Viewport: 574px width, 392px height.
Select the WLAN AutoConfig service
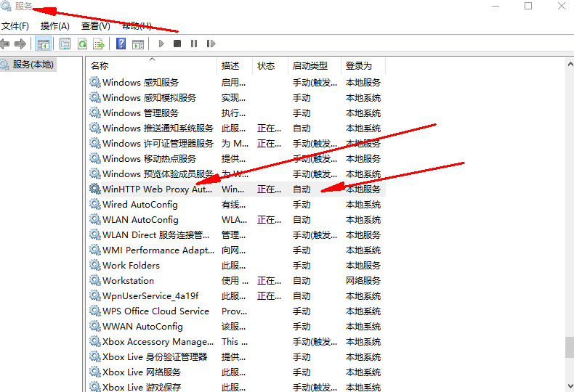coord(237,220)
